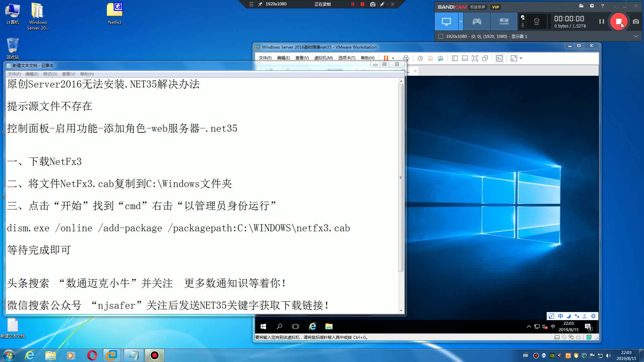The width and height of the screenshot is (644, 362).
Task: Stop recording from the top overlay bar
Action: [362, 4]
